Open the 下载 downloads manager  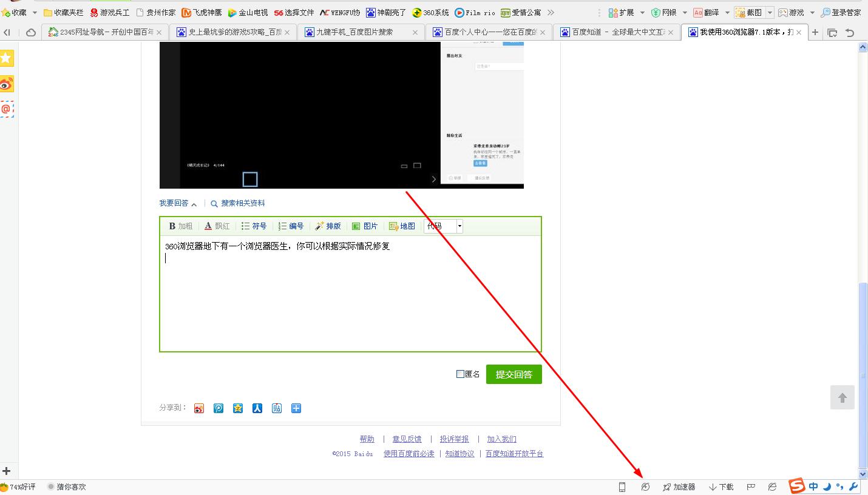pos(721,487)
